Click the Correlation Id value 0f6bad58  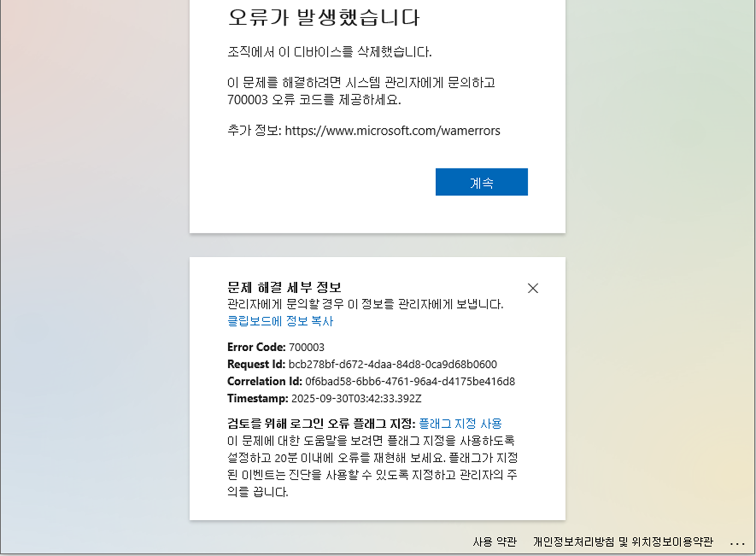click(410, 381)
